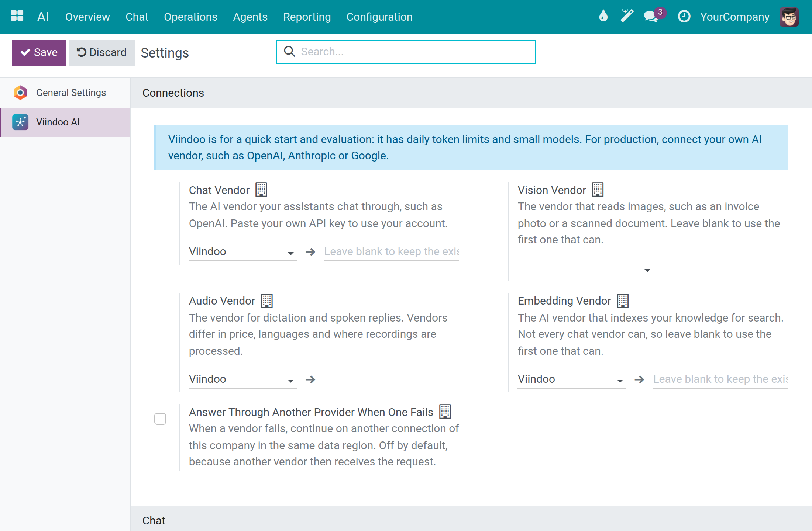Click building icon beside Answer Through Another Provider
Viewport: 812px width, 531px height.
pos(445,412)
